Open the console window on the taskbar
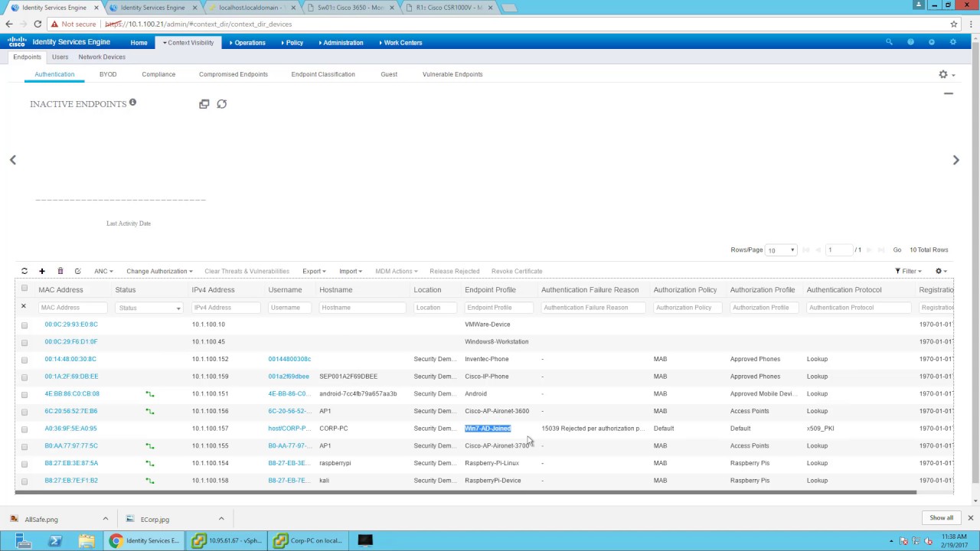The height and width of the screenshot is (551, 980). pyautogui.click(x=365, y=540)
